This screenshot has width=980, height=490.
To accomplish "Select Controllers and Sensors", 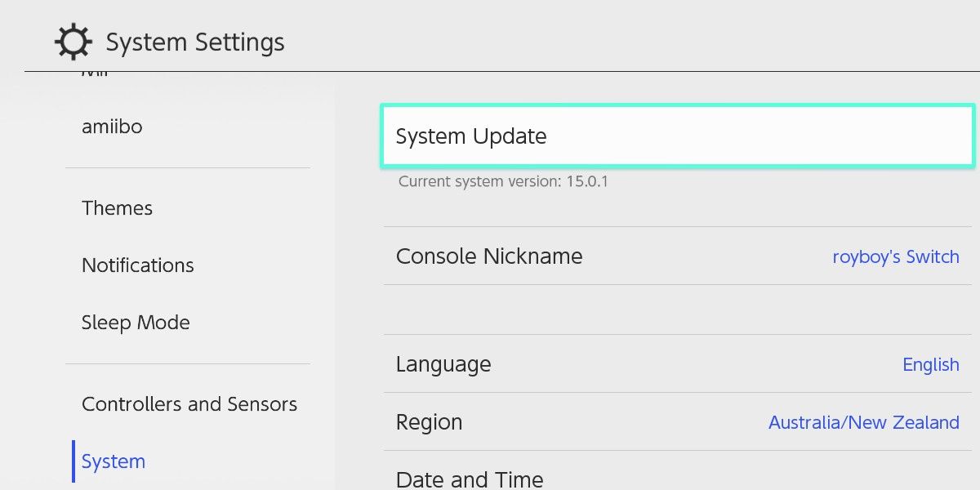I will 189,403.
